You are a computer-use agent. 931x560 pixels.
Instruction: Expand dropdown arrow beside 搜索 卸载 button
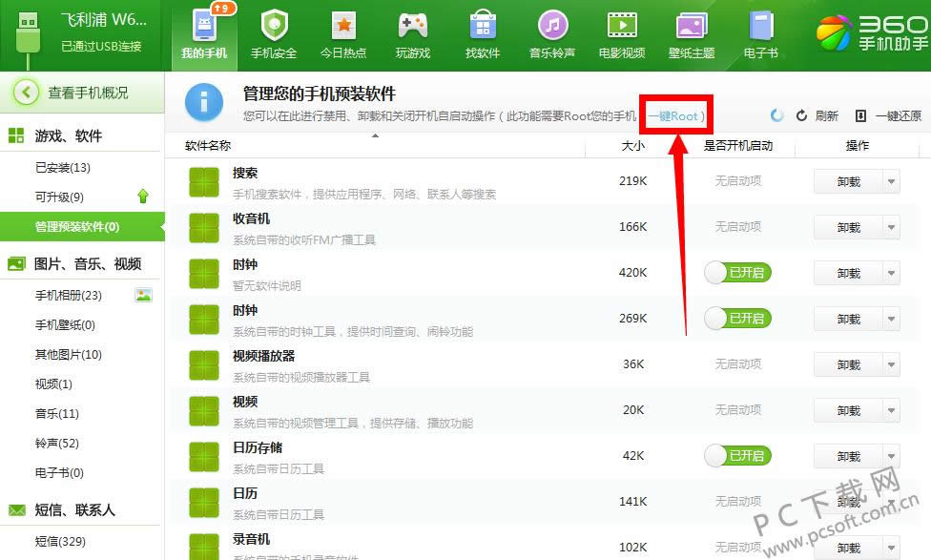[892, 181]
